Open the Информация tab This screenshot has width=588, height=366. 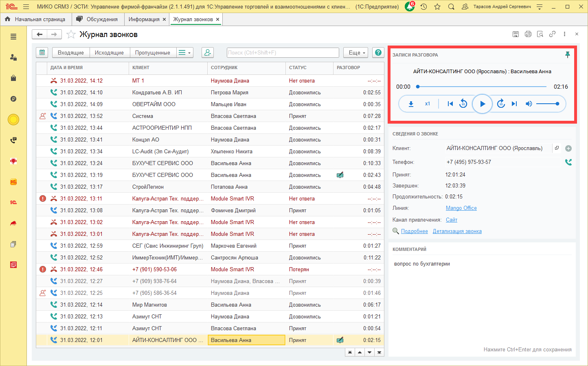coord(144,19)
